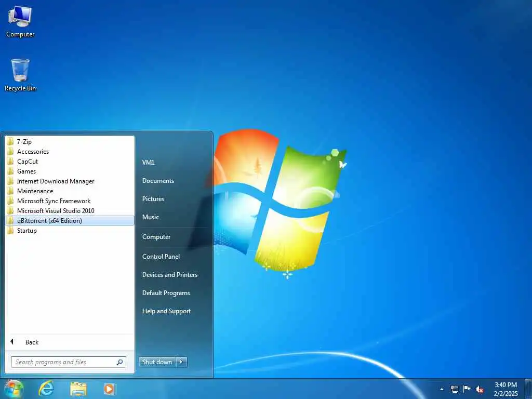Click the Shut down button

pyautogui.click(x=157, y=362)
